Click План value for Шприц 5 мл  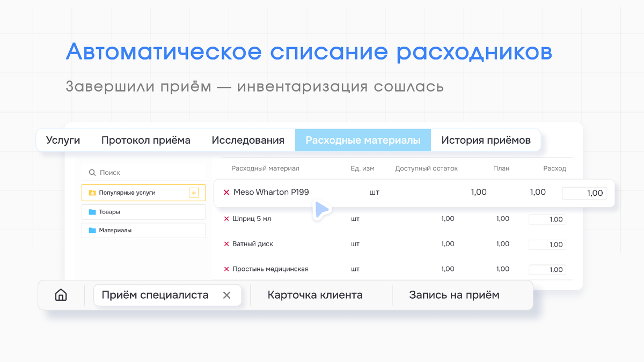[x=503, y=219]
